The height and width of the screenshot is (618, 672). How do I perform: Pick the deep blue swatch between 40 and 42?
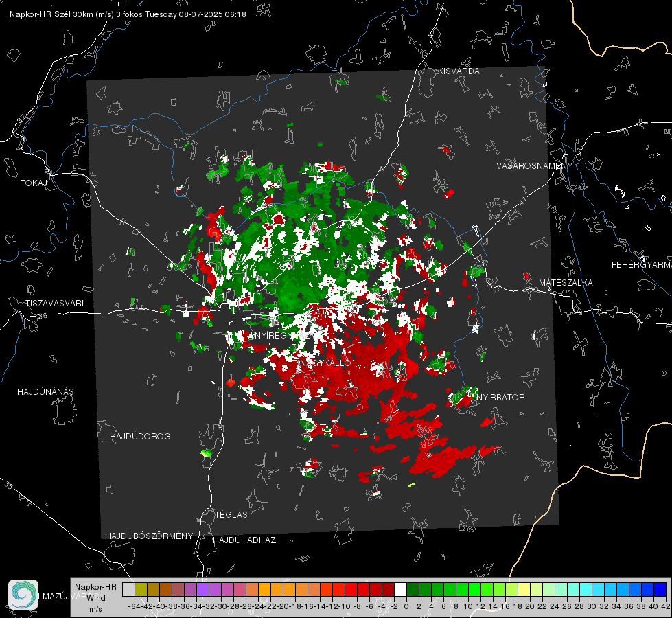point(660,589)
